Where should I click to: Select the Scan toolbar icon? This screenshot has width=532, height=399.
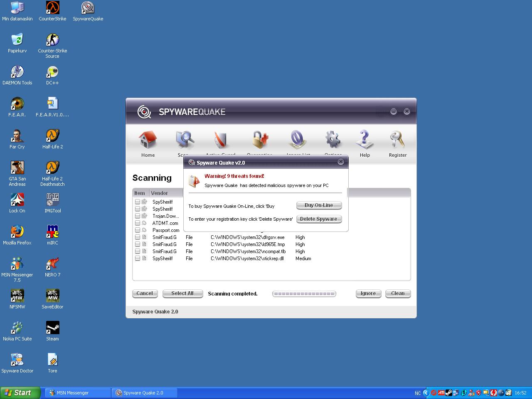pos(185,140)
